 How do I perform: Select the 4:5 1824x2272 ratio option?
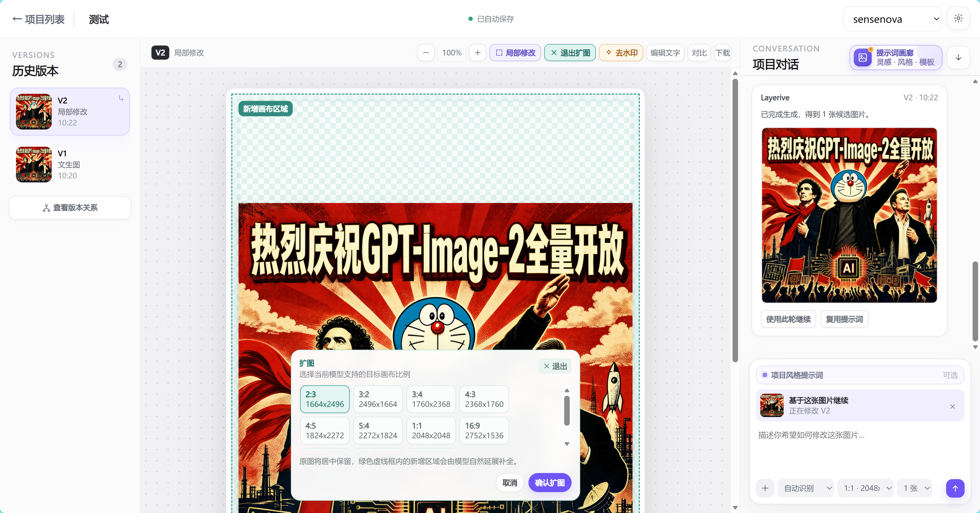[x=324, y=430]
